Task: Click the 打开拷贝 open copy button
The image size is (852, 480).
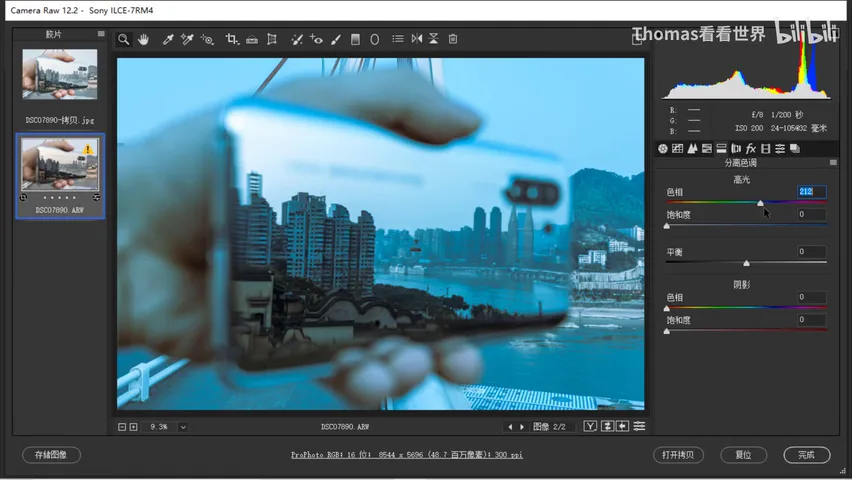Action: click(678, 455)
